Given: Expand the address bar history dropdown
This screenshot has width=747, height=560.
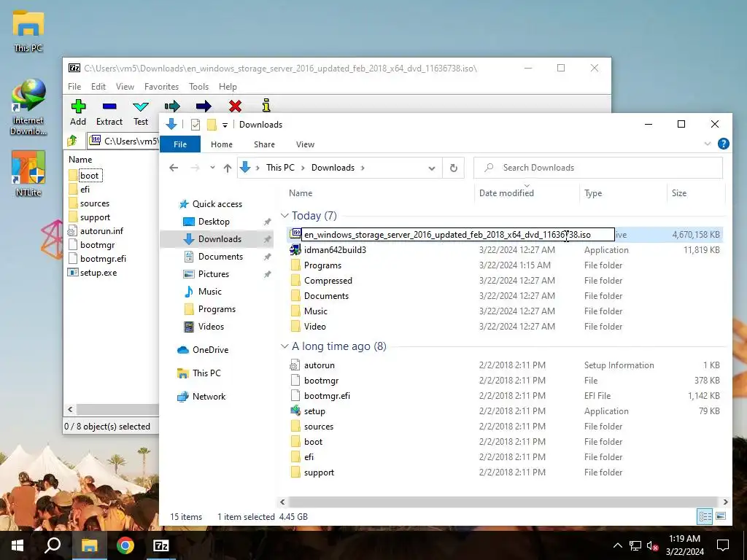Looking at the screenshot, I should tap(432, 168).
